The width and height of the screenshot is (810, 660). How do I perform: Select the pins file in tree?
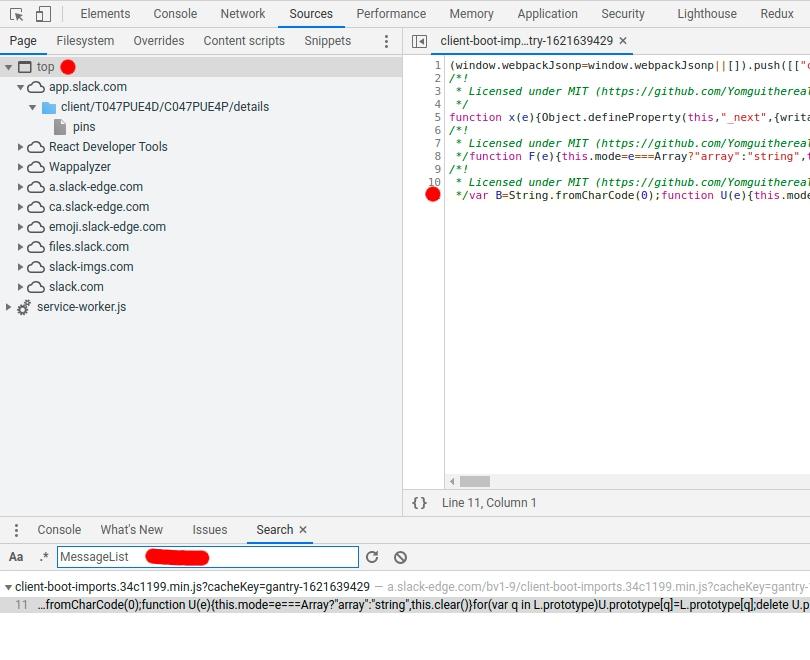point(84,127)
